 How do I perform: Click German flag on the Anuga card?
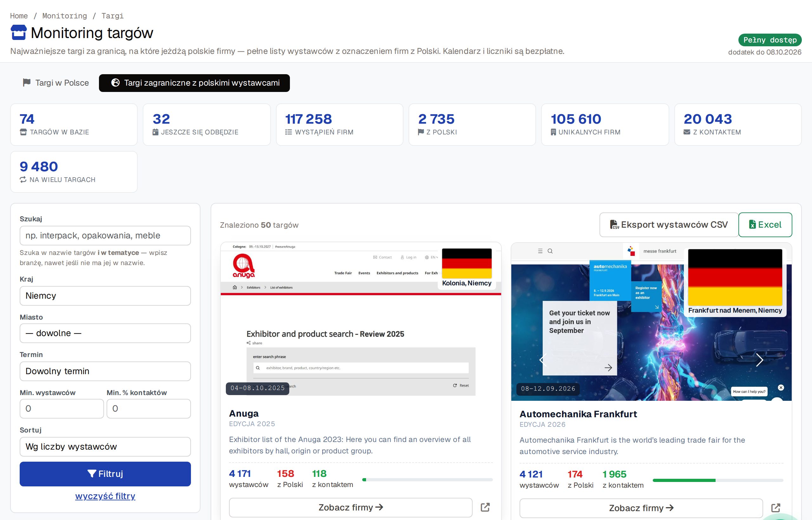467,263
